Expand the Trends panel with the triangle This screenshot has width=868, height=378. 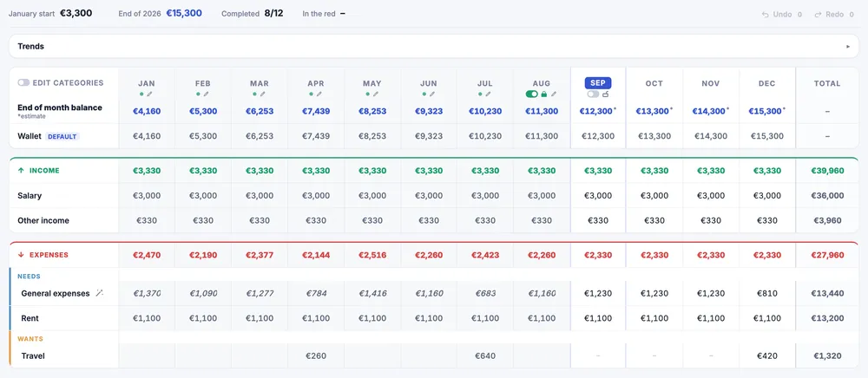pos(848,47)
